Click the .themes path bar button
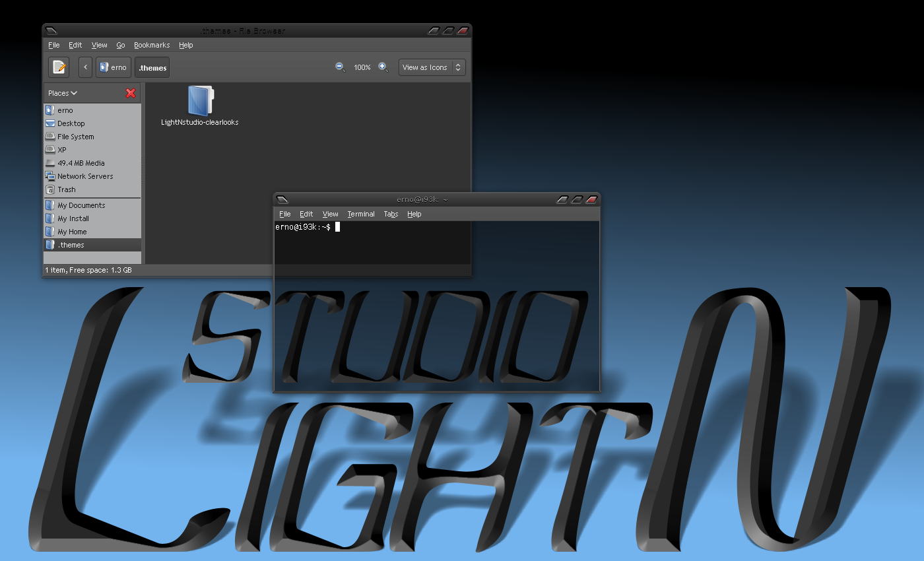 152,67
